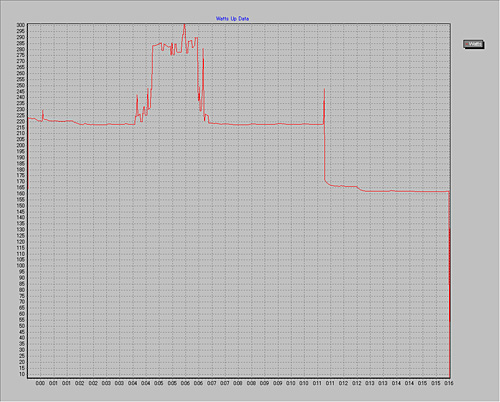500x402 pixels.
Task: Click the 220 label on the y-axis
Action: (x=21, y=121)
